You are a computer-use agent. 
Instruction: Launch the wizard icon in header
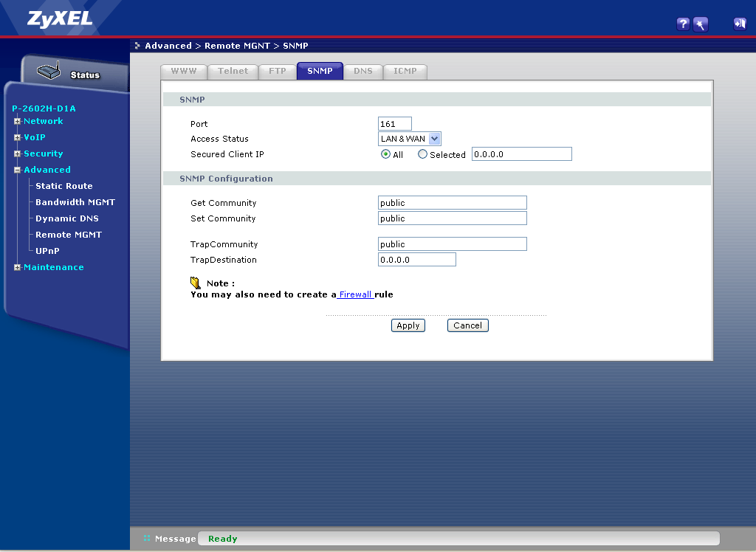tap(700, 24)
